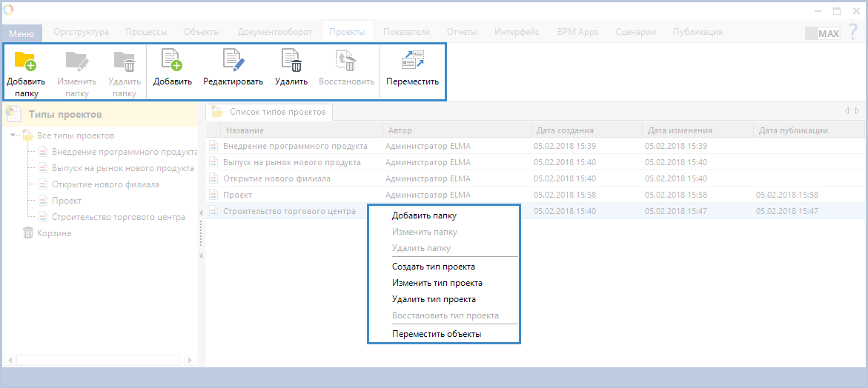Image resolution: width=868 pixels, height=388 pixels.
Task: Click folder icon on Список типов проектов tab
Action: 217,112
